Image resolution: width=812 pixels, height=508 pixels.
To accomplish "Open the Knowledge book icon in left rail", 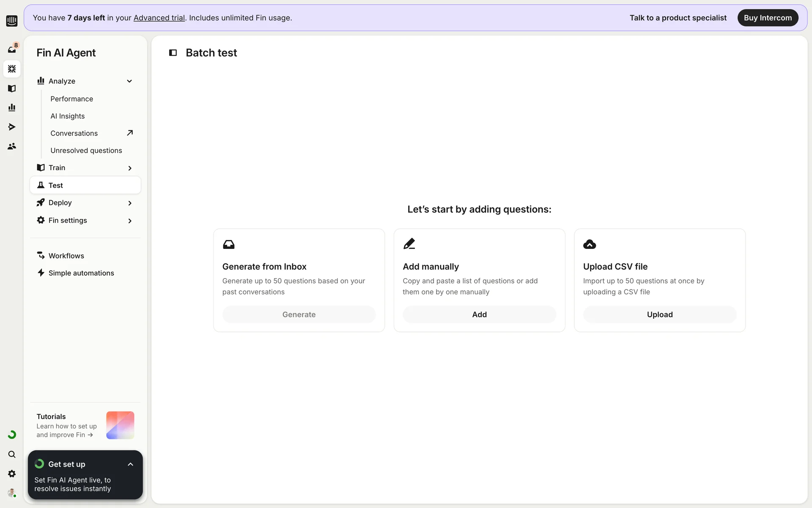I will click(12, 88).
